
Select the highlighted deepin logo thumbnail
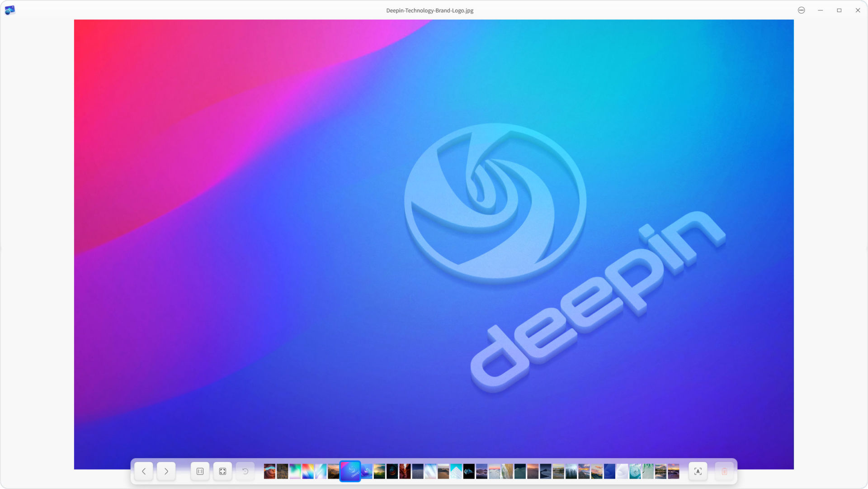pyautogui.click(x=350, y=471)
